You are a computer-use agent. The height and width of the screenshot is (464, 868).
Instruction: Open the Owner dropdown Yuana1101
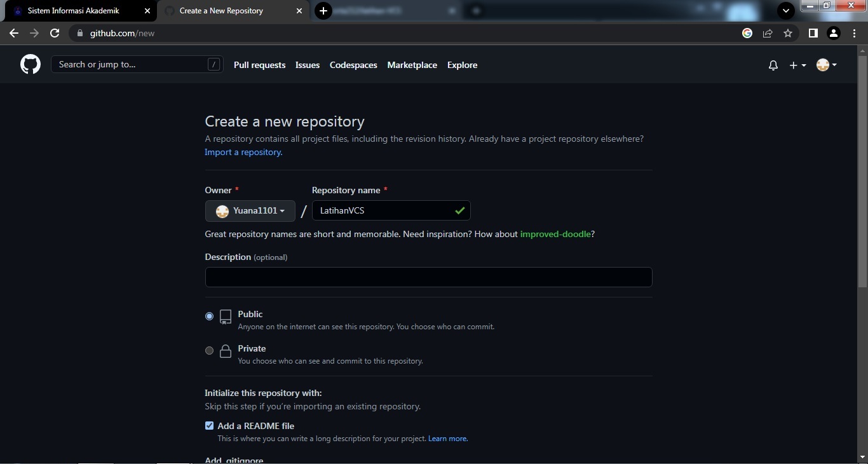pos(249,211)
